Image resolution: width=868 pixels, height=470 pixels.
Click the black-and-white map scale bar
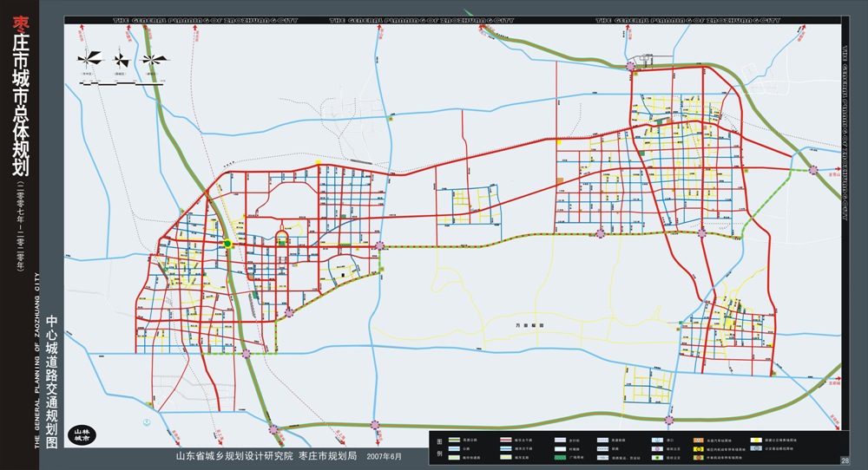pyautogui.click(x=122, y=83)
